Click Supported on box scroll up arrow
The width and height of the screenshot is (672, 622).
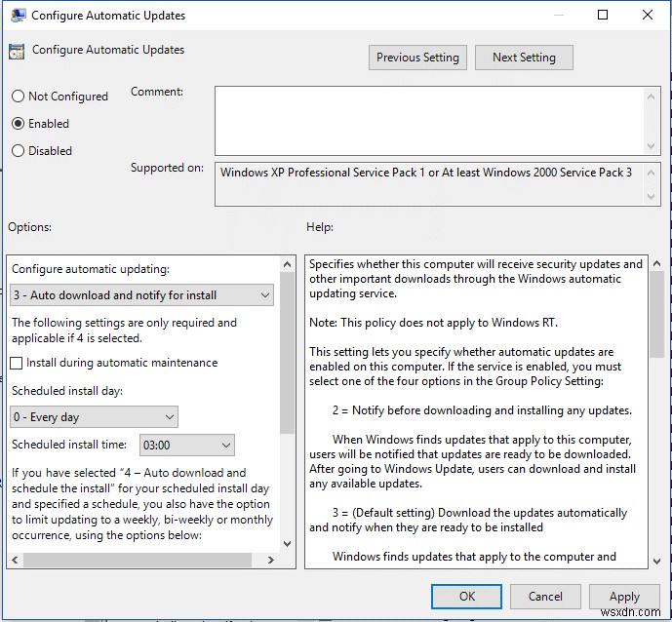coord(651,173)
